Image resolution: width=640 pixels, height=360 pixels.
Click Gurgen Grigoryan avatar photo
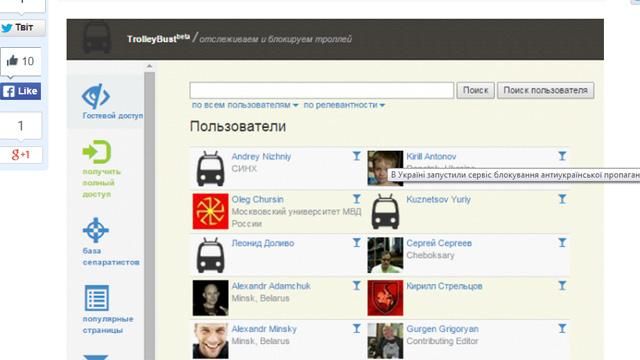385,341
